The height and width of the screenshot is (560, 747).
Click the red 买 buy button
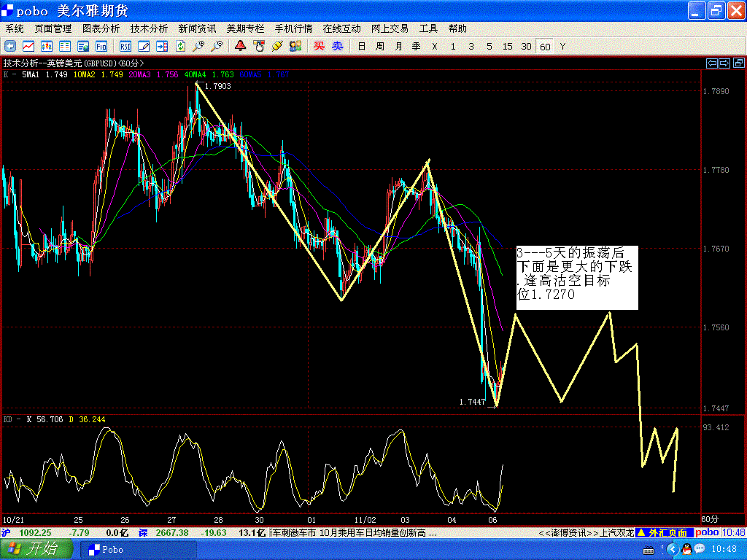pyautogui.click(x=319, y=46)
